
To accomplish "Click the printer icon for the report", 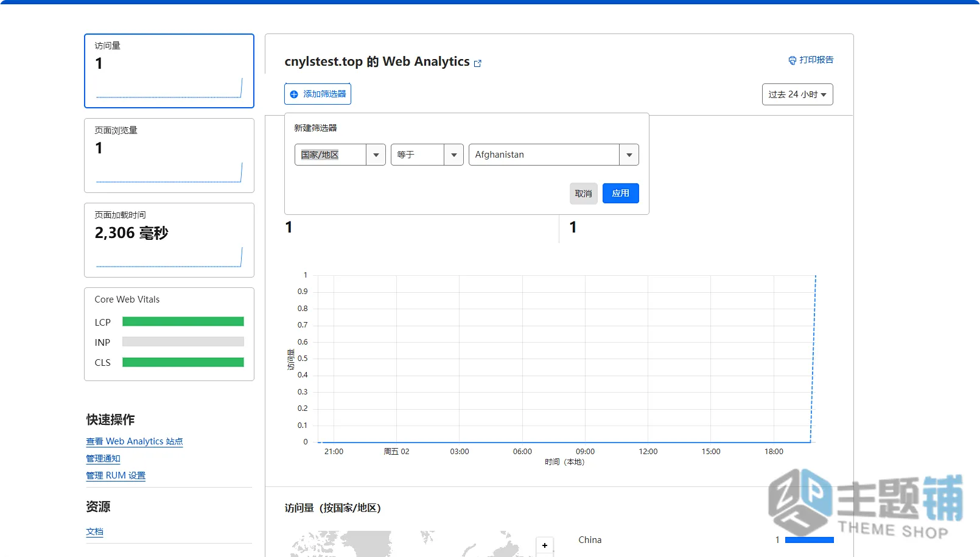I will 792,60.
